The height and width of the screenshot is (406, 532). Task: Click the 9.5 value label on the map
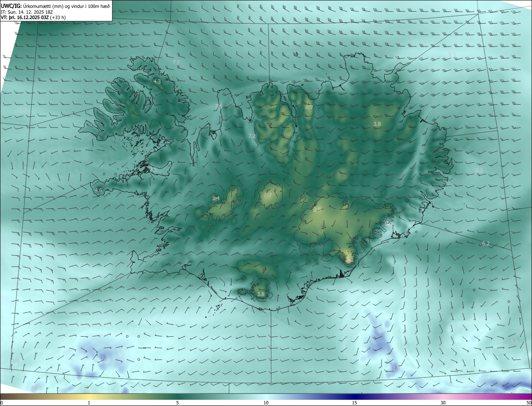(x=452, y=55)
